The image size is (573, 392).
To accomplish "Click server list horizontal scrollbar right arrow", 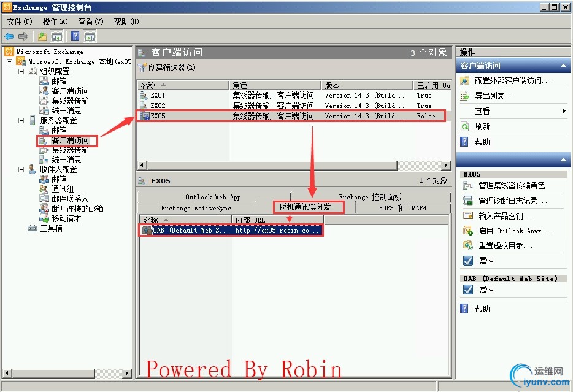I will point(445,165).
